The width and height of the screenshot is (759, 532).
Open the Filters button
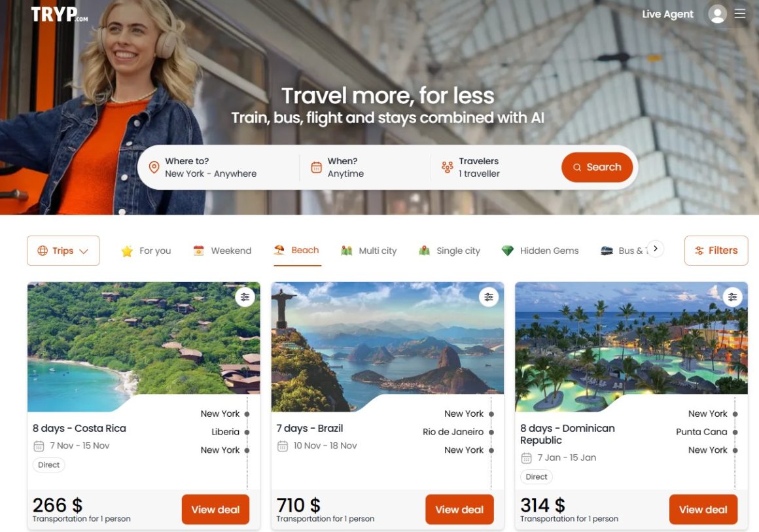click(716, 251)
